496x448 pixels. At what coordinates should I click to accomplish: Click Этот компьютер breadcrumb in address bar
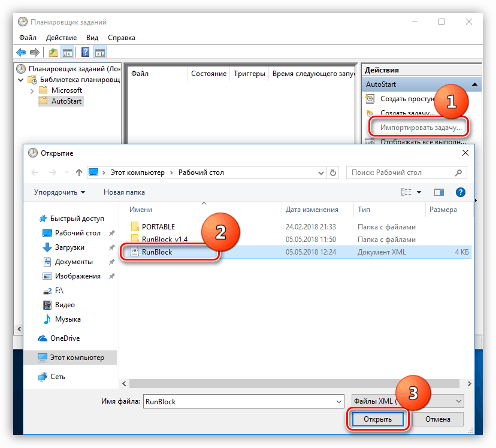point(138,172)
